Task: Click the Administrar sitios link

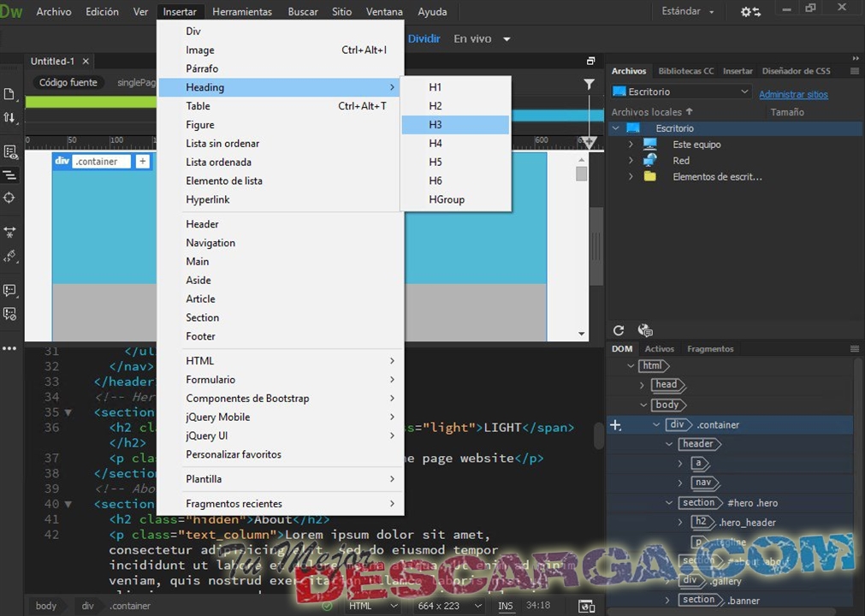Action: click(793, 94)
